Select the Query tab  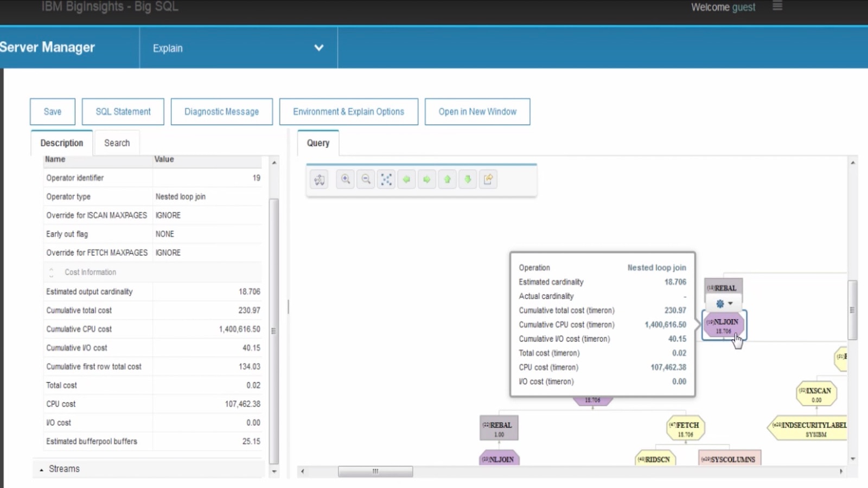click(x=318, y=143)
